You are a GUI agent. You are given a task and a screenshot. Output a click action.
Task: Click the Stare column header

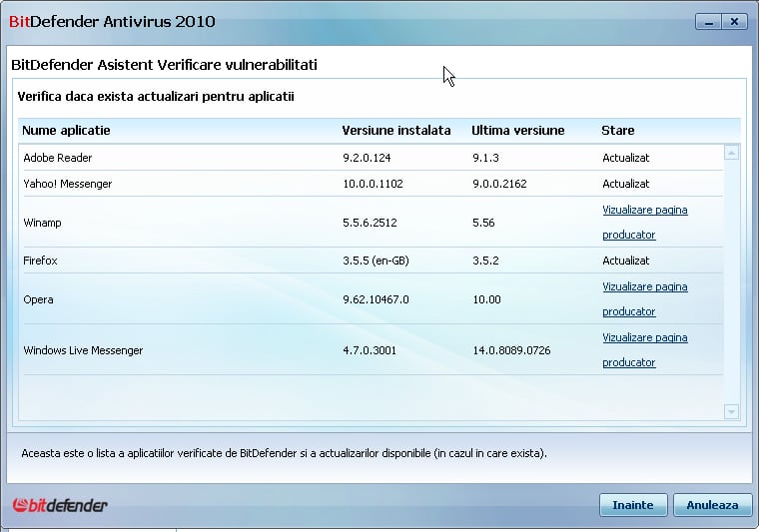tap(617, 131)
